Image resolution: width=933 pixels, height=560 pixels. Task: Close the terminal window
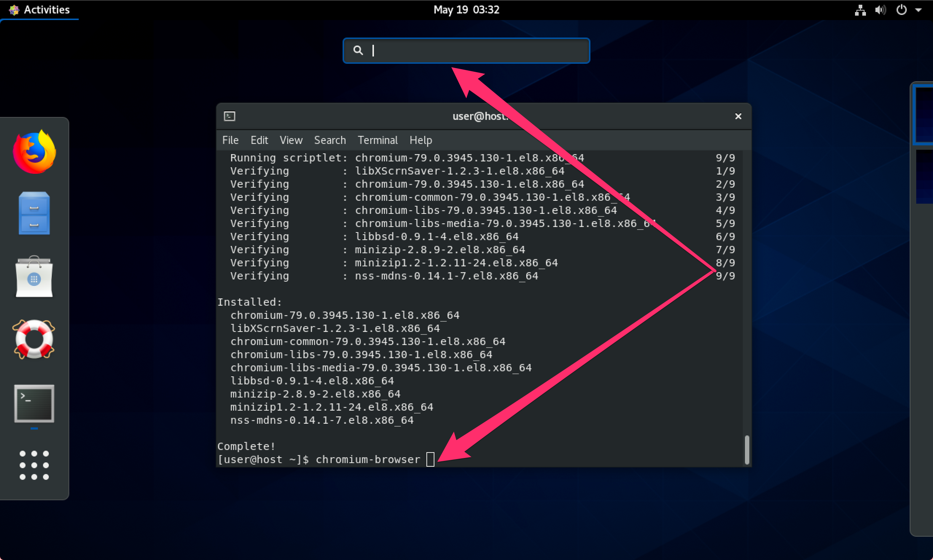coord(738,116)
